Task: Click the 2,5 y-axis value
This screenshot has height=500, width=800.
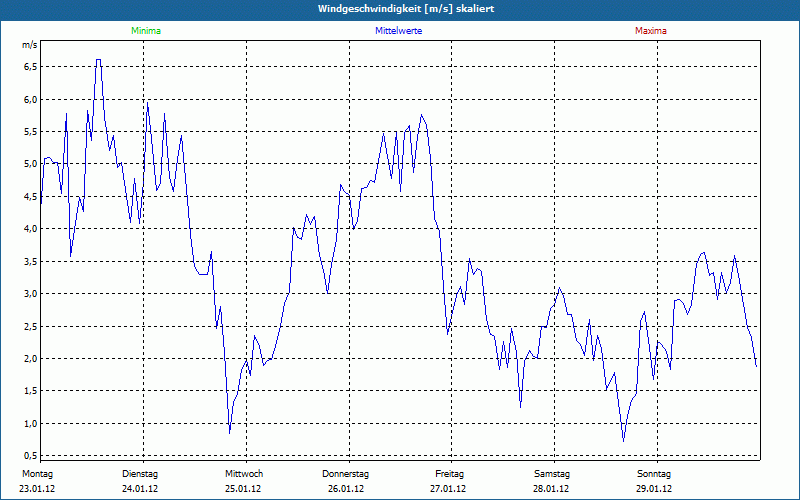Action: pyautogui.click(x=31, y=326)
